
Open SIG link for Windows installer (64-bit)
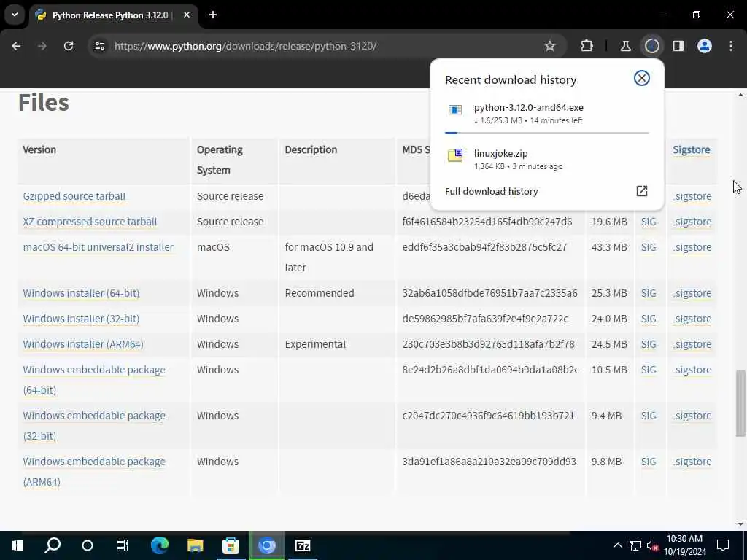649,293
